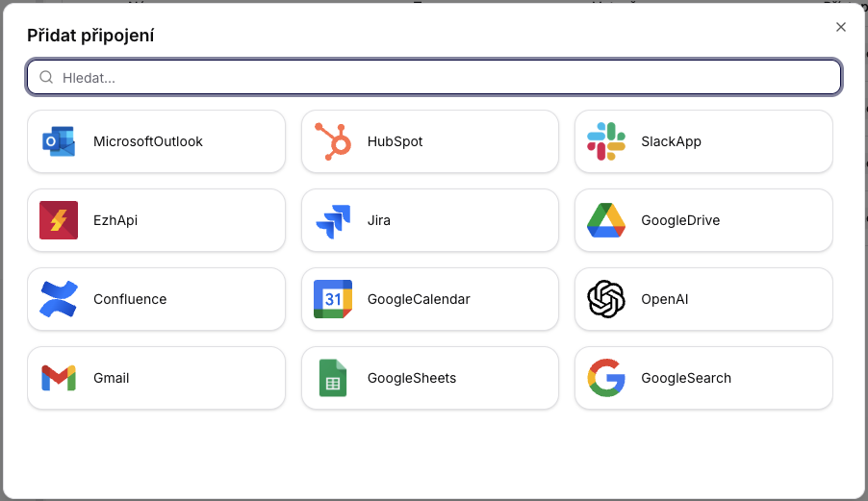Close the Přidat připojení dialog
The image size is (868, 501).
coord(841,27)
